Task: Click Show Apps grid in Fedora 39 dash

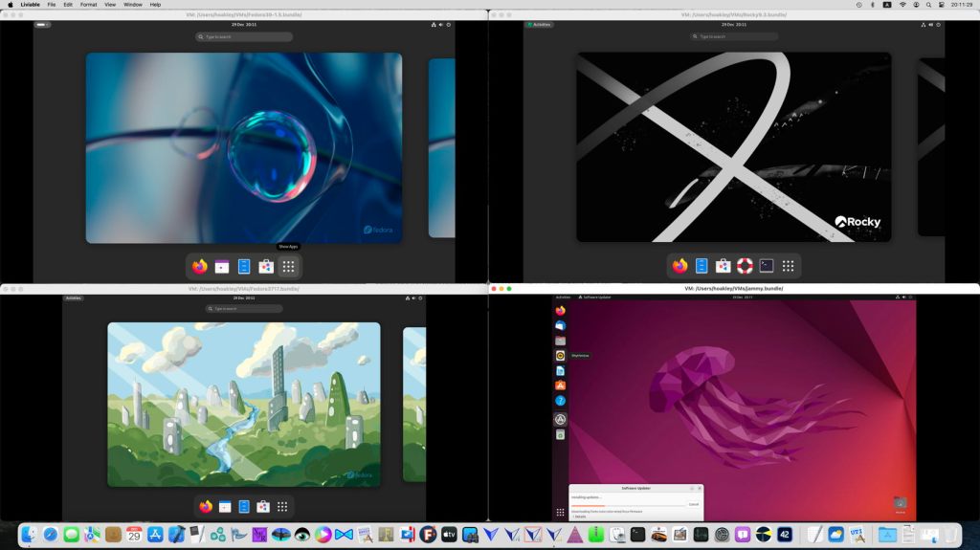Action: click(x=288, y=266)
